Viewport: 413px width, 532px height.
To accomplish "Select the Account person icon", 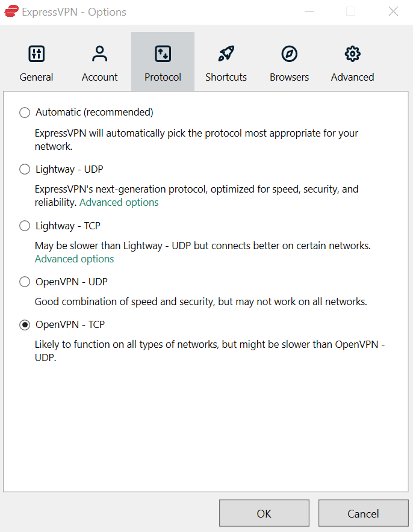I will click(99, 53).
